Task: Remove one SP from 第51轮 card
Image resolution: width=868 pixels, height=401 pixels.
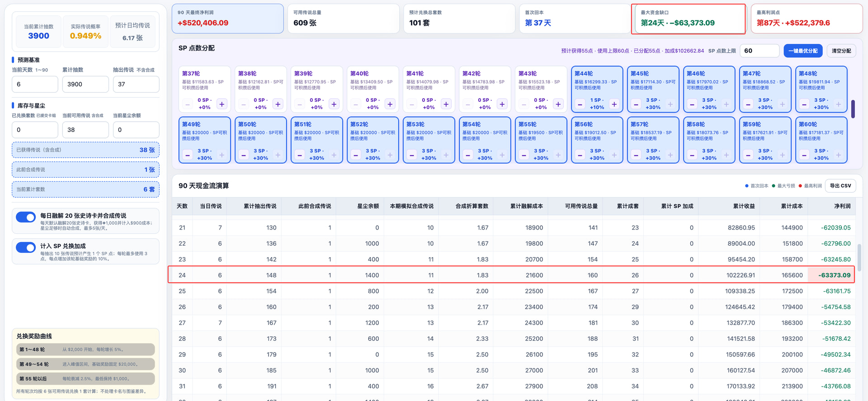Action: coord(300,155)
